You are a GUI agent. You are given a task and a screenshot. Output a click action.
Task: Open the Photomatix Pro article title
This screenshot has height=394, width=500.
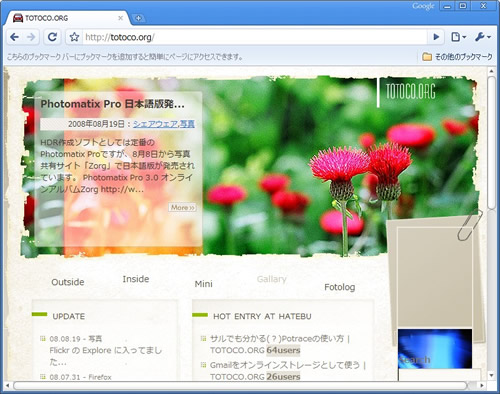[x=112, y=104]
